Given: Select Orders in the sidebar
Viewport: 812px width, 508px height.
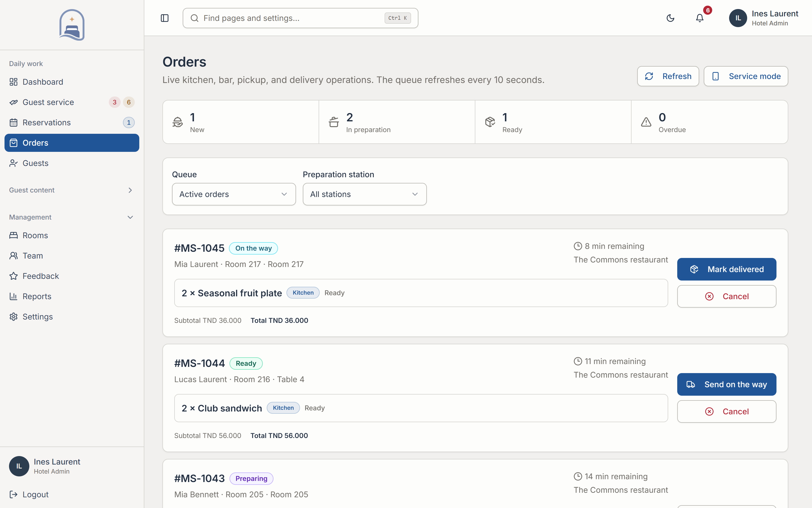Looking at the screenshot, I should pyautogui.click(x=72, y=143).
